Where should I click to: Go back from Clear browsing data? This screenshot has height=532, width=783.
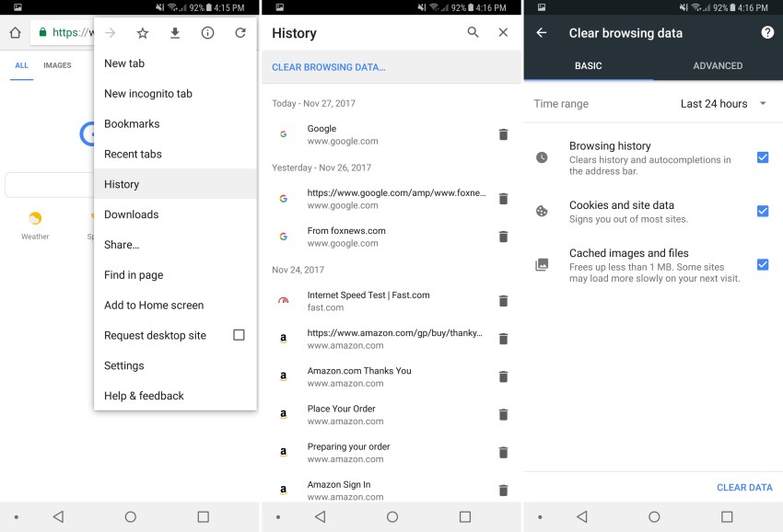[x=542, y=33]
